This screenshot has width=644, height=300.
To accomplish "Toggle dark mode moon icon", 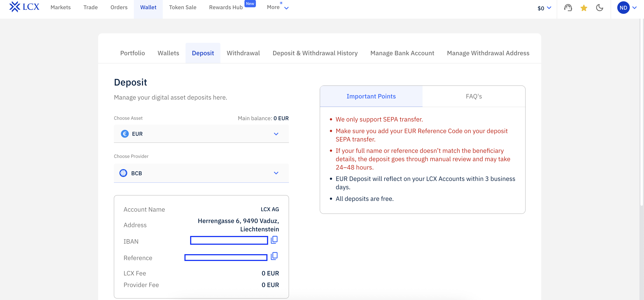I will pyautogui.click(x=600, y=8).
